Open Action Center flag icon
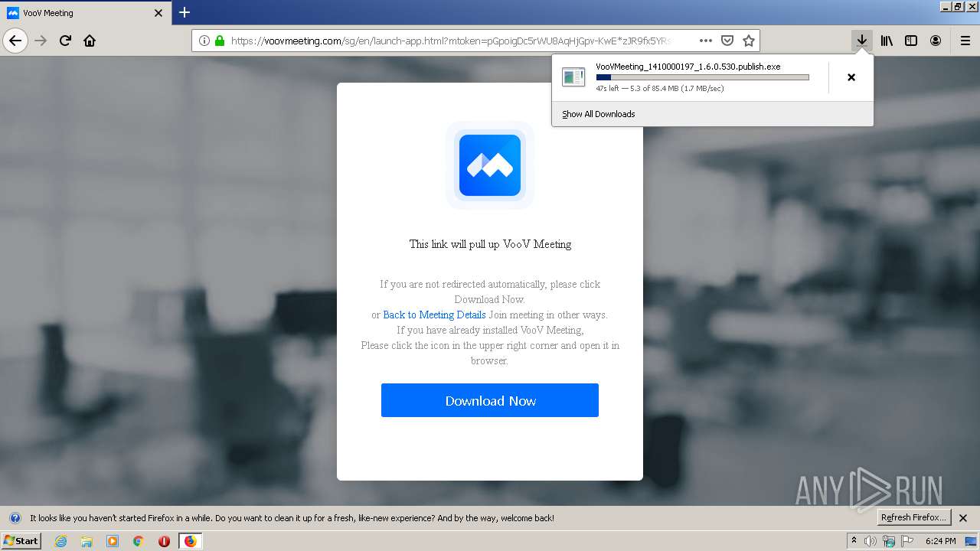 coord(907,541)
